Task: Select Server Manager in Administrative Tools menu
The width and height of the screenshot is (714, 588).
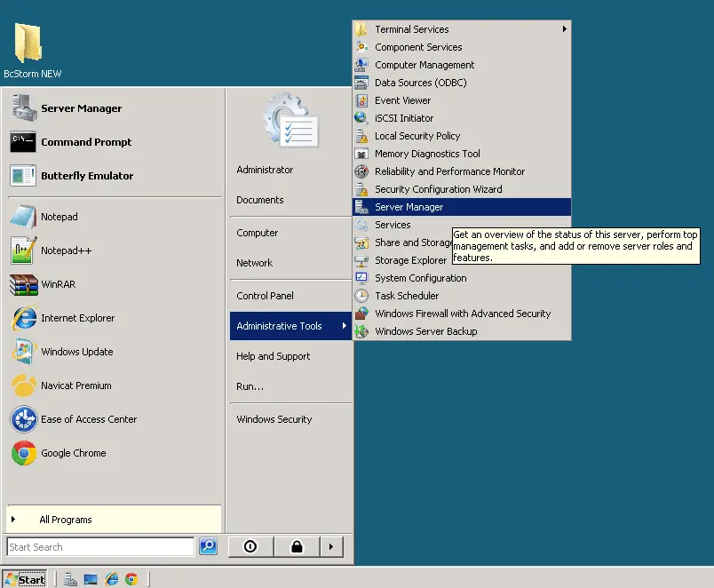Action: click(462, 207)
